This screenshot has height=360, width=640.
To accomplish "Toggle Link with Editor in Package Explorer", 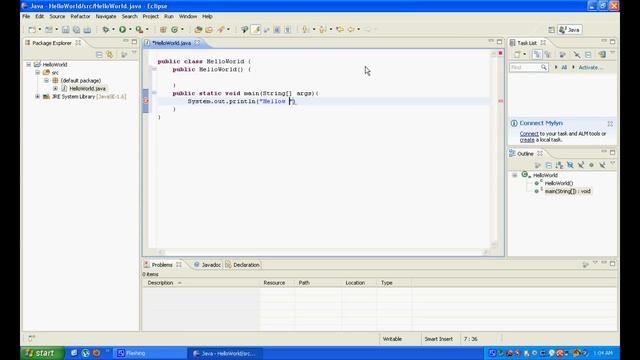I will [x=110, y=54].
